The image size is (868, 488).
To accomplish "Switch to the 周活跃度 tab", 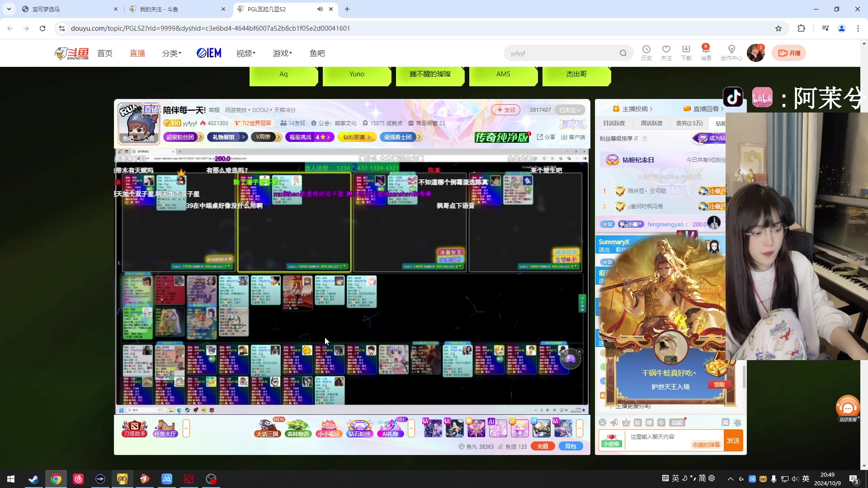I will [651, 123].
